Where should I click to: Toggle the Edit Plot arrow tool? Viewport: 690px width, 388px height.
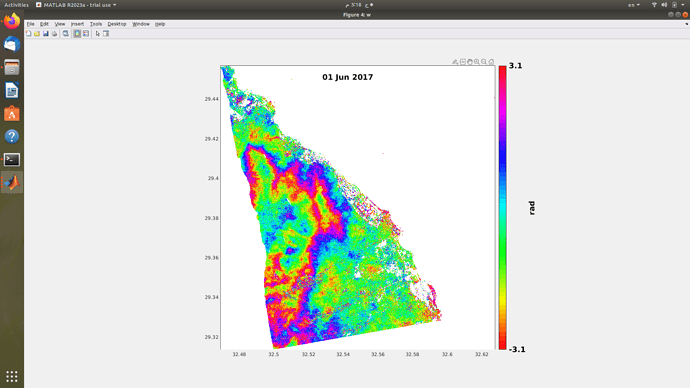pos(98,34)
